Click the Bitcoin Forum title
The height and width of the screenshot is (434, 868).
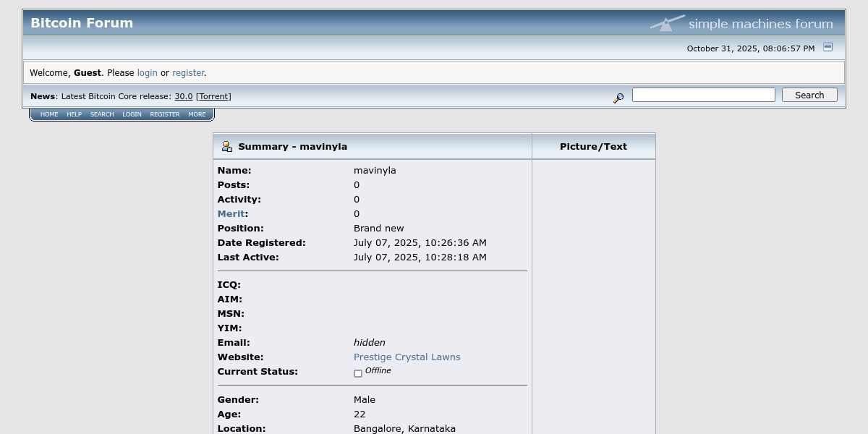[82, 23]
